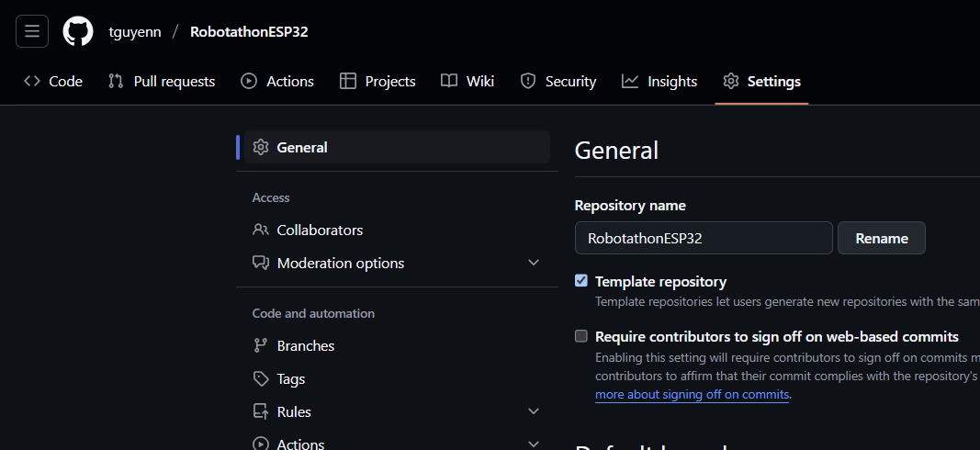Switch to the Actions tab
The width and height of the screenshot is (980, 450).
(x=277, y=81)
